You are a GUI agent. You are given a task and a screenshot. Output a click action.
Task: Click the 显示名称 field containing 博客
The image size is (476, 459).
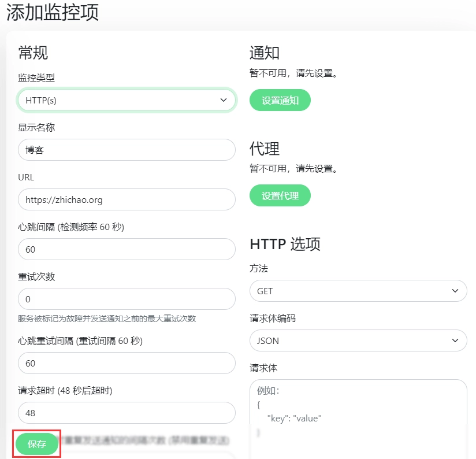127,150
